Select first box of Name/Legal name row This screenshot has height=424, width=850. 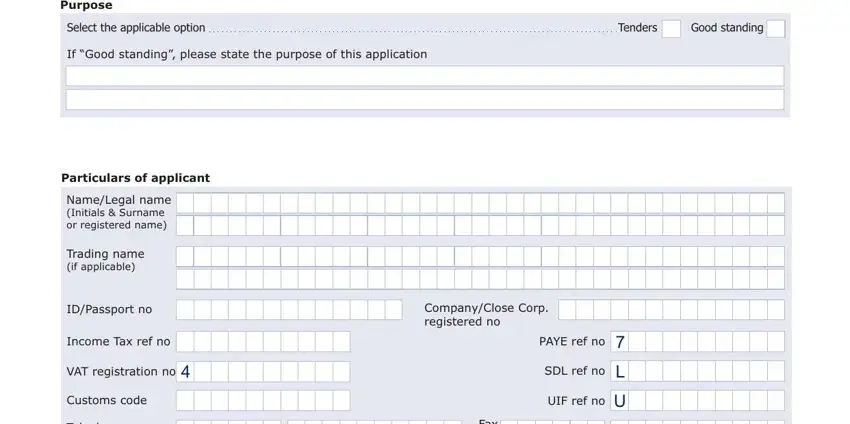coord(185,203)
